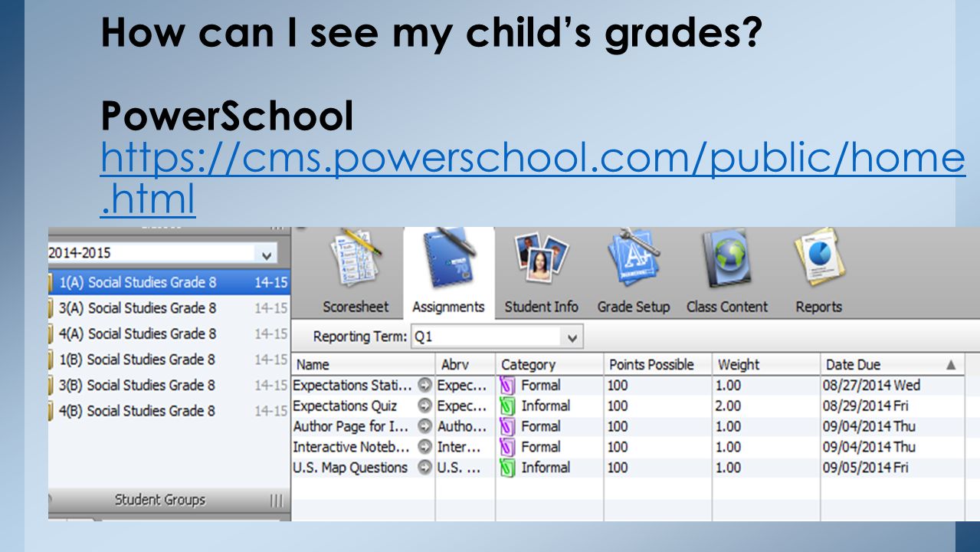Viewport: 980px width, 552px height.
Task: Sort by the Weight column header
Action: (x=765, y=365)
